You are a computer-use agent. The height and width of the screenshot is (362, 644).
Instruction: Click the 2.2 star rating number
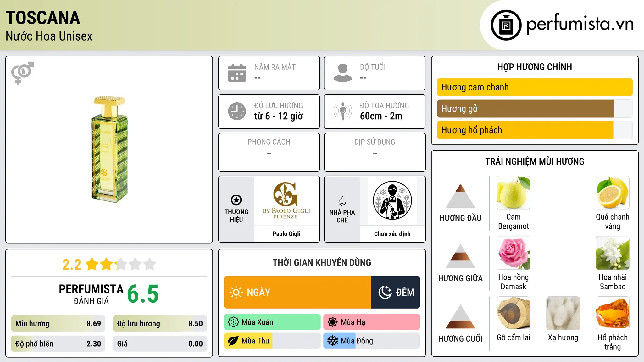(72, 265)
